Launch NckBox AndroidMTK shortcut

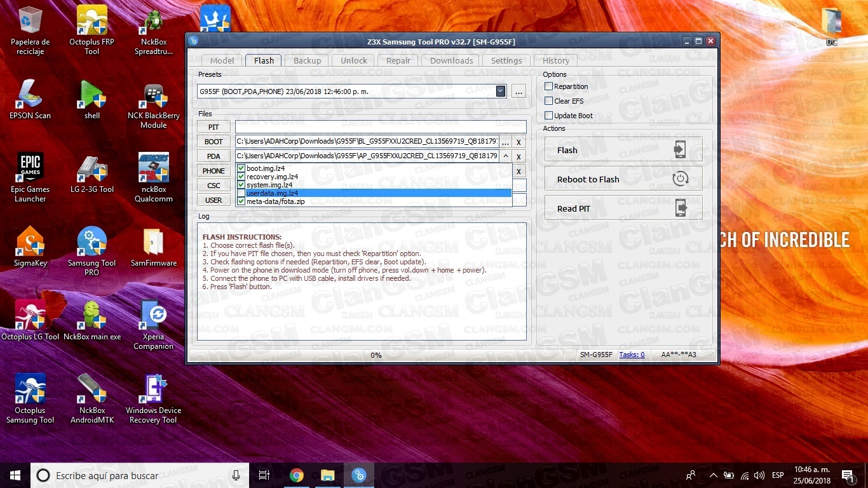coord(92,398)
